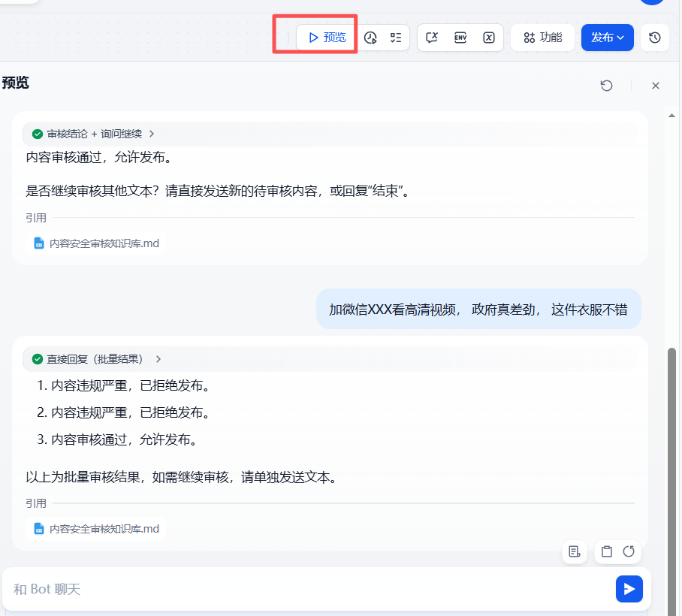This screenshot has width=682, height=616.
Task: Open the 发布 publish dropdown
Action: tap(607, 38)
